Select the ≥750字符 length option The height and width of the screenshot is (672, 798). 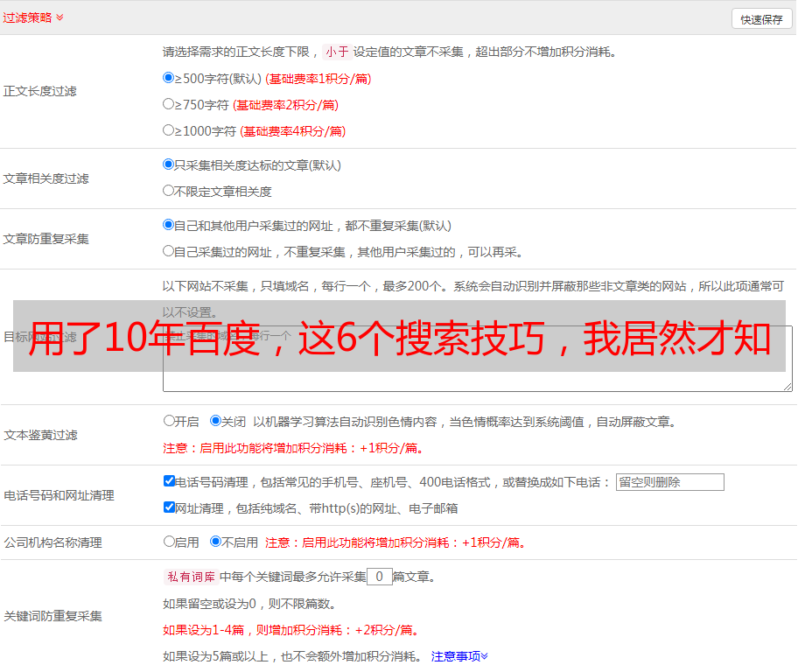point(169,104)
